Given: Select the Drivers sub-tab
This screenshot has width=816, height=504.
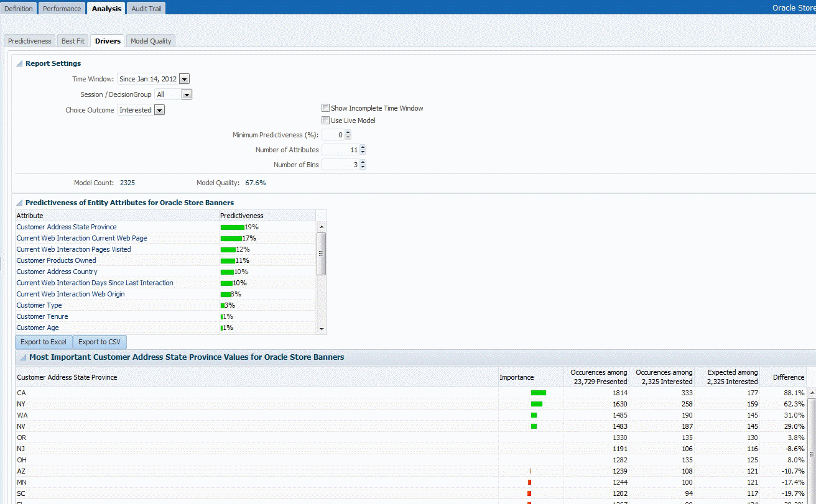Looking at the screenshot, I should point(108,41).
